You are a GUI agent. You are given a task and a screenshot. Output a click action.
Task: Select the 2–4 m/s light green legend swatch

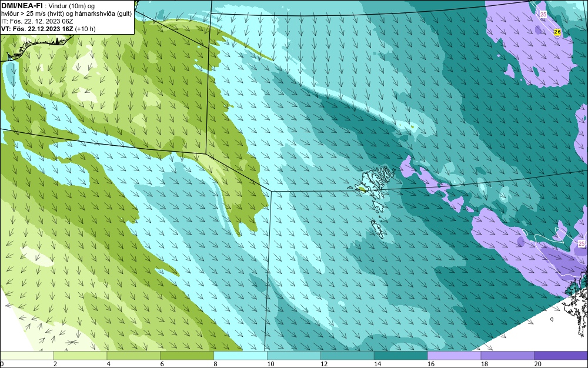click(x=80, y=355)
